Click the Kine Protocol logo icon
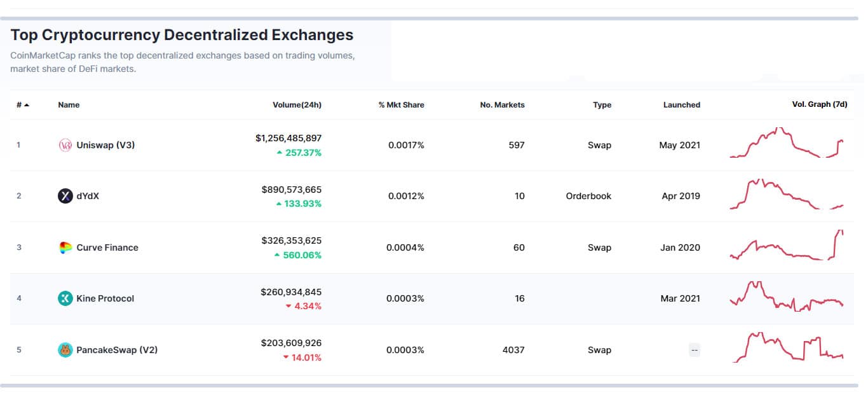This screenshot has height=397, width=868. tap(65, 298)
